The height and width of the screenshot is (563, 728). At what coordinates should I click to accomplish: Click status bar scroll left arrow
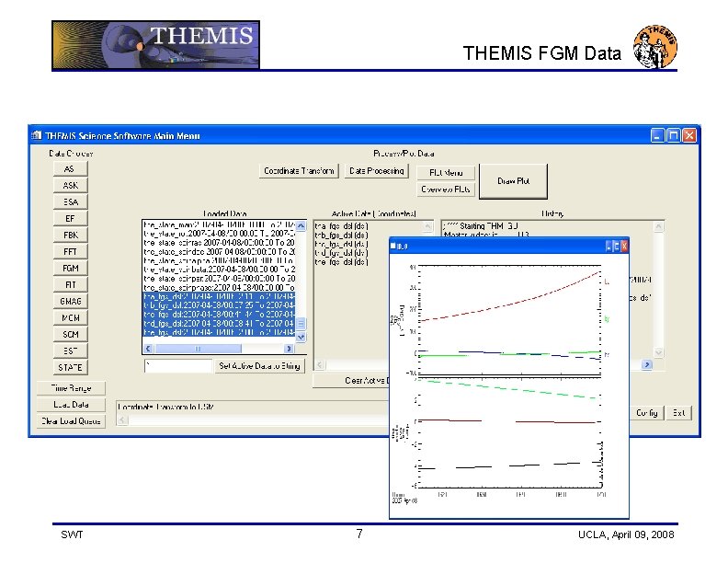click(x=122, y=420)
